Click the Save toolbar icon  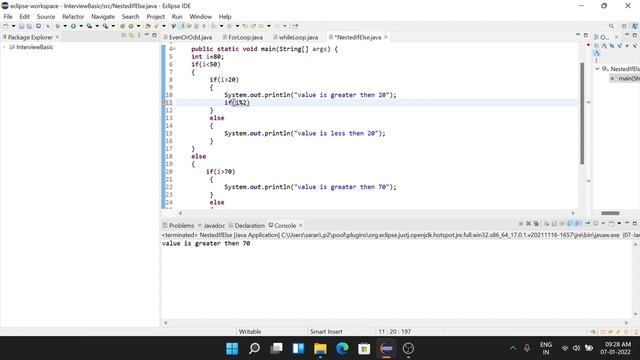pos(21,26)
